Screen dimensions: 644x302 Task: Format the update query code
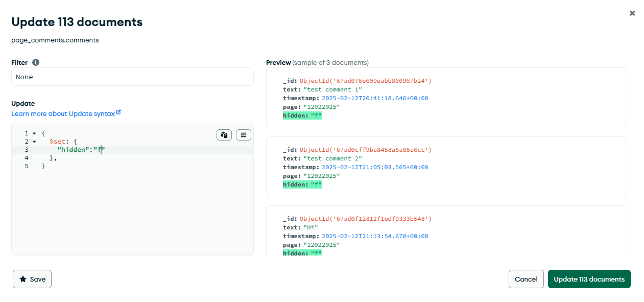(x=244, y=135)
